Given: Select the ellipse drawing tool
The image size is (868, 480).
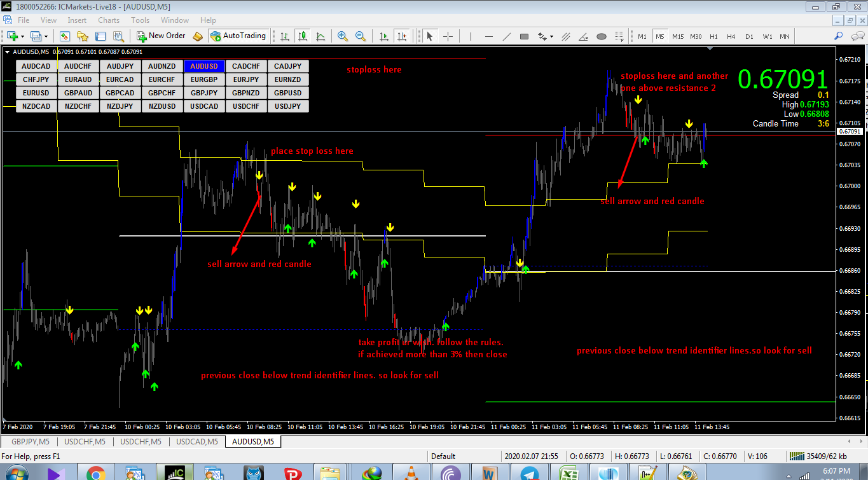Looking at the screenshot, I should [x=602, y=36].
